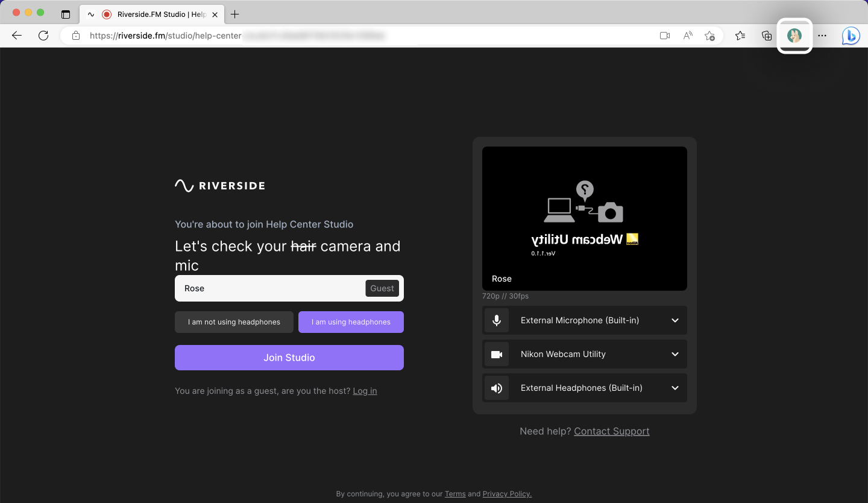Click the name input field containing Rose
The image size is (868, 503).
[x=289, y=288]
